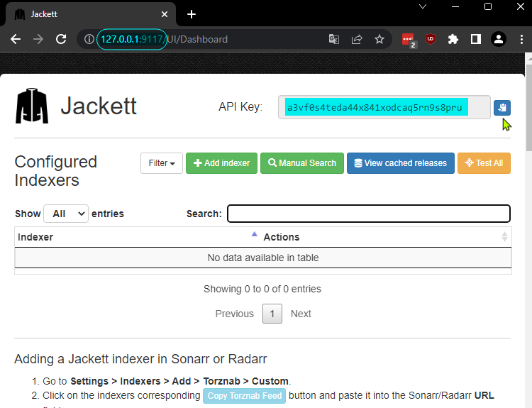Viewport: 532px width, 408px height.
Task: Sort by the Indexer column header
Action: click(x=138, y=237)
